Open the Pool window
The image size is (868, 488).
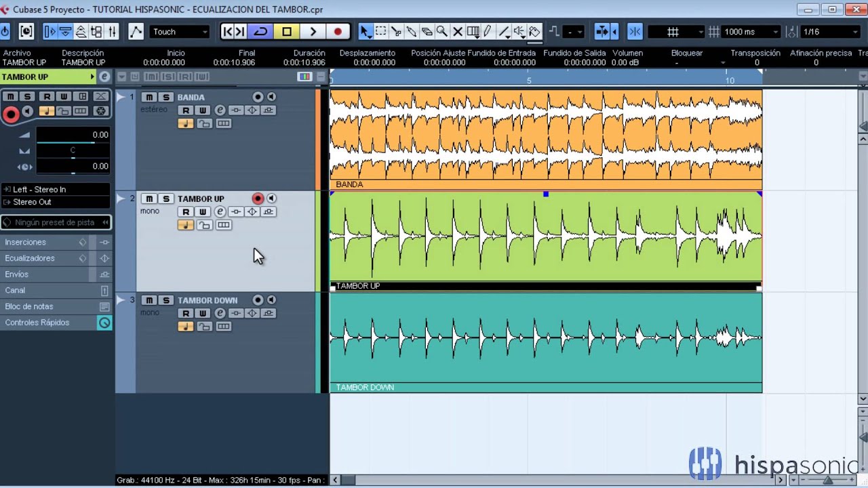[96, 32]
